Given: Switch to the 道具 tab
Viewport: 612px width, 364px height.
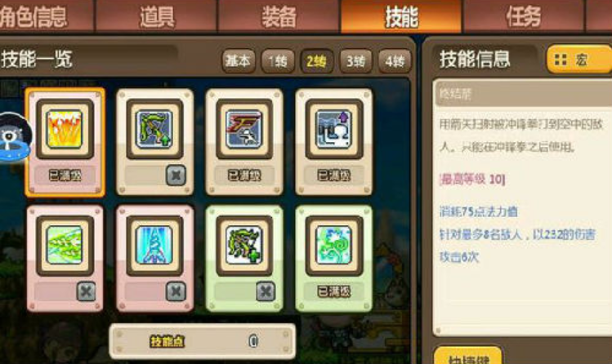Looking at the screenshot, I should [157, 16].
